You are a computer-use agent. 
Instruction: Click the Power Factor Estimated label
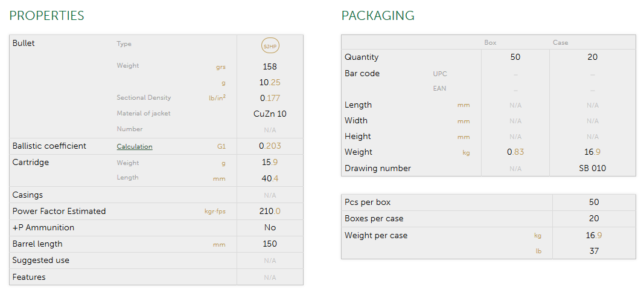coord(59,212)
